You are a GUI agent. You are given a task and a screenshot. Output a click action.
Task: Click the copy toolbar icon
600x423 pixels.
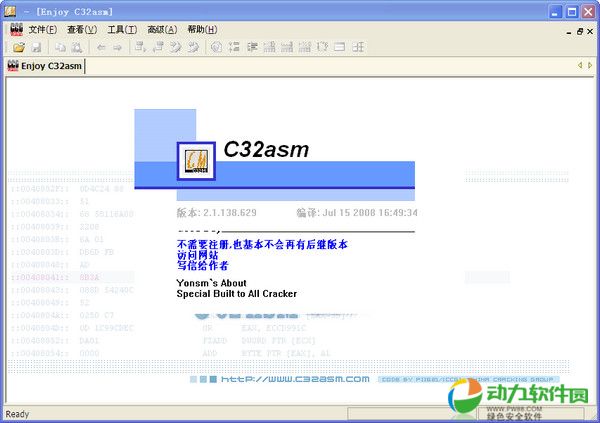click(x=60, y=47)
